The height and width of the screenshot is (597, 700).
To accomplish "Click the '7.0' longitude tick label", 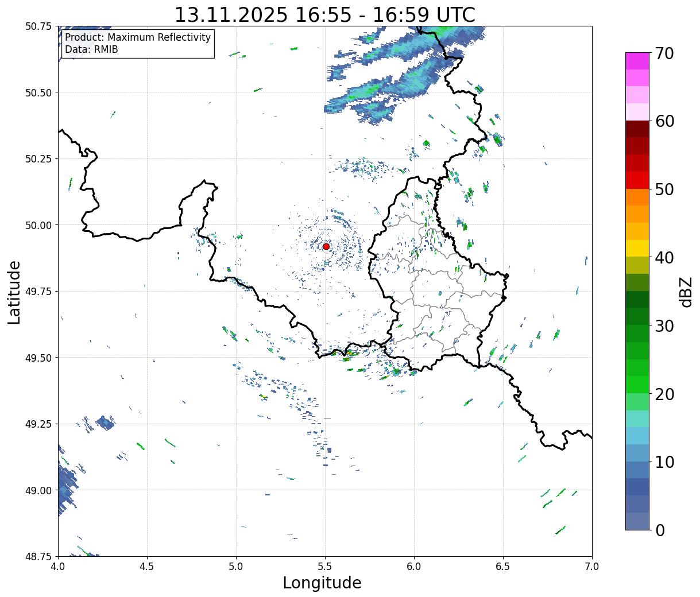I will 592,567.
